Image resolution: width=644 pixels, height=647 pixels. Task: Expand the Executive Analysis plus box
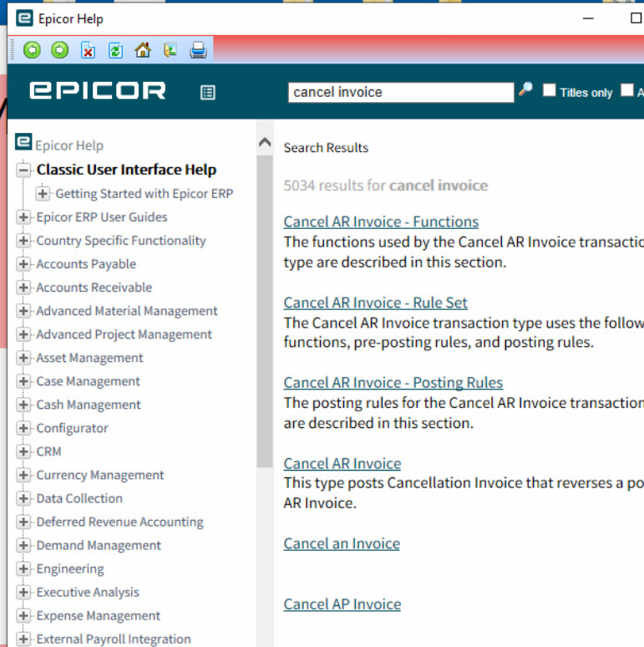click(x=23, y=592)
